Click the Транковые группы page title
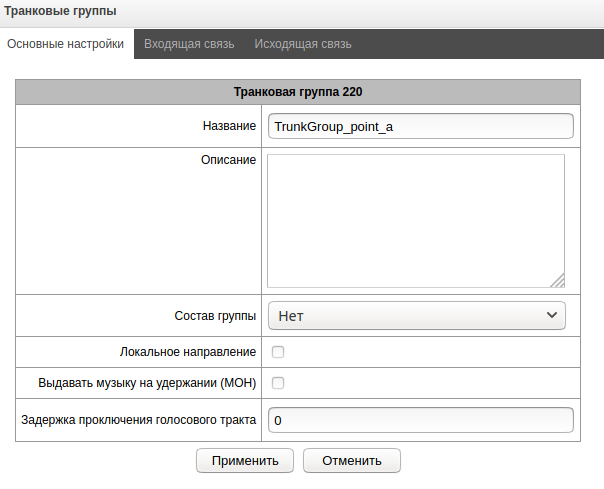This screenshot has width=604, height=489. click(61, 12)
